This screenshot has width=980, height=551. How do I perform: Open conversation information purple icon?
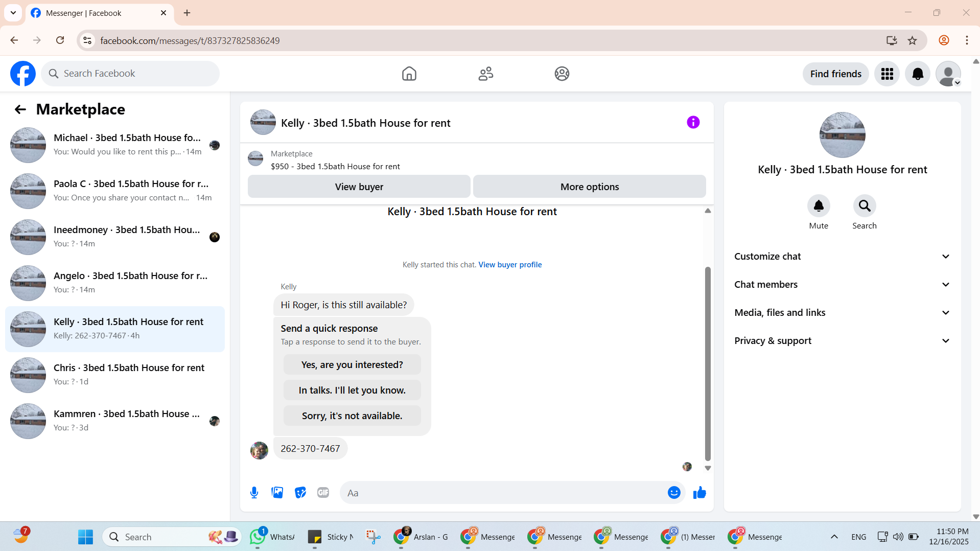pos(693,122)
